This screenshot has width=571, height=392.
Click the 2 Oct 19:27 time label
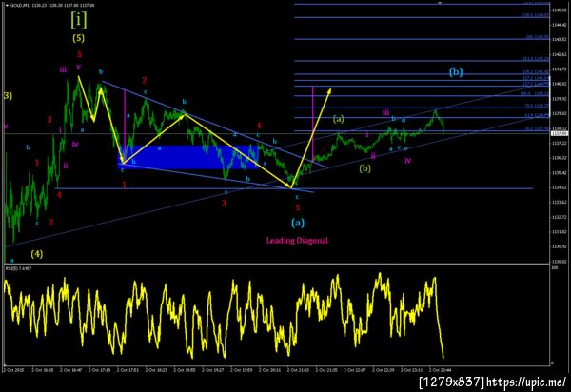pyautogui.click(x=213, y=370)
